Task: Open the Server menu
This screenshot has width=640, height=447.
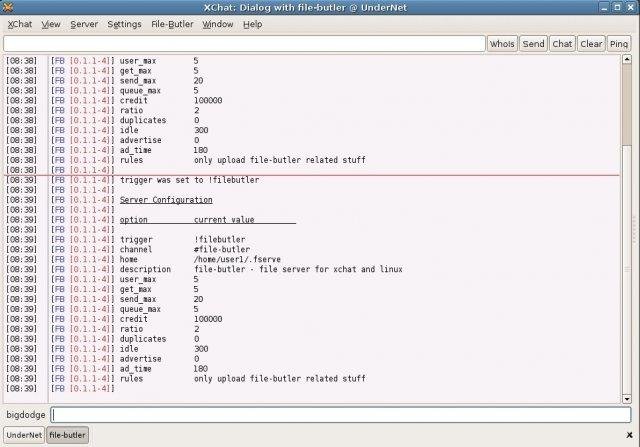Action: [x=84, y=24]
